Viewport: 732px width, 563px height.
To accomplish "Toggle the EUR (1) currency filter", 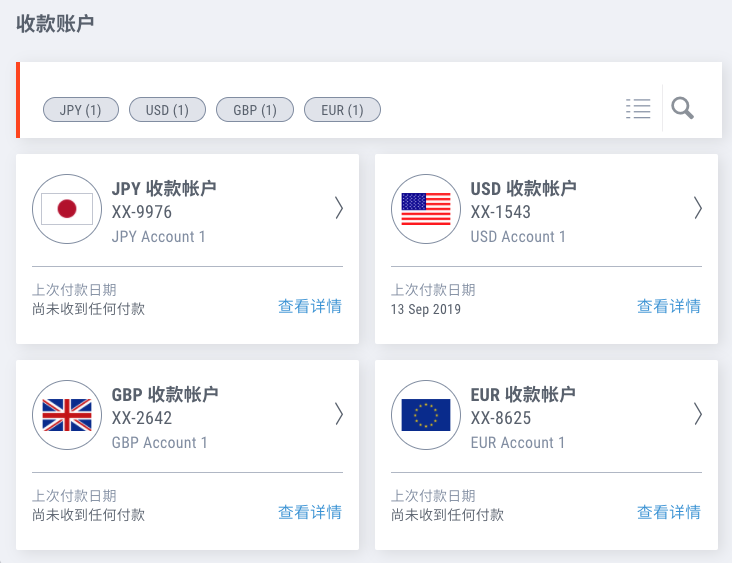I will [x=342, y=110].
